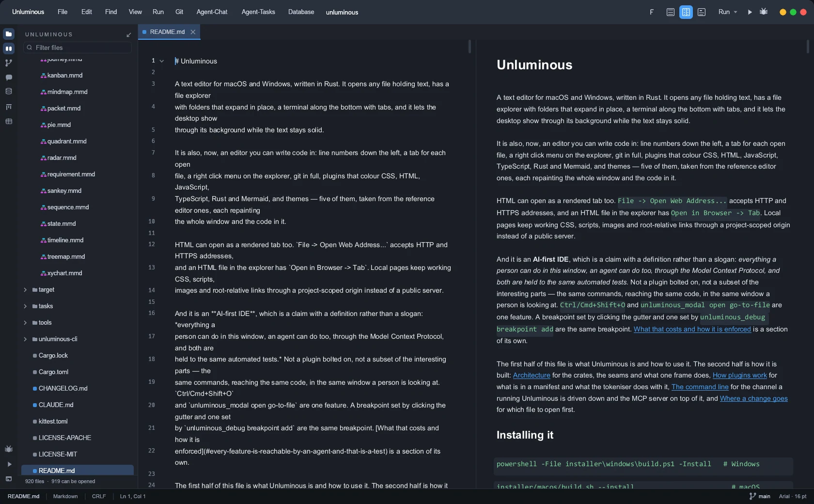Click the split-panes icon in the activity bar
The width and height of the screenshot is (814, 504).
tap(9, 48)
